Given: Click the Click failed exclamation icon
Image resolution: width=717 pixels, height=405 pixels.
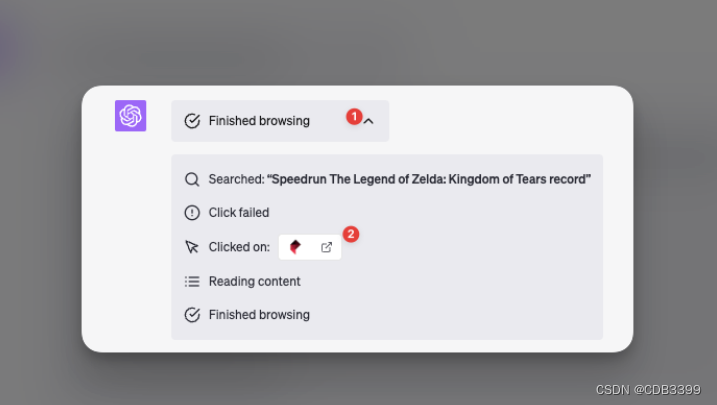Looking at the screenshot, I should tap(192, 213).
